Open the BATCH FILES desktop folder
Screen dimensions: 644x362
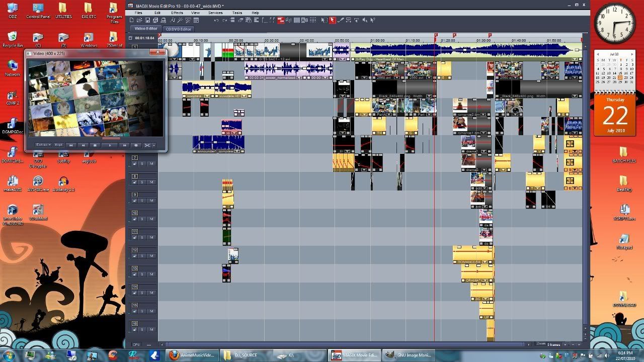point(624,155)
